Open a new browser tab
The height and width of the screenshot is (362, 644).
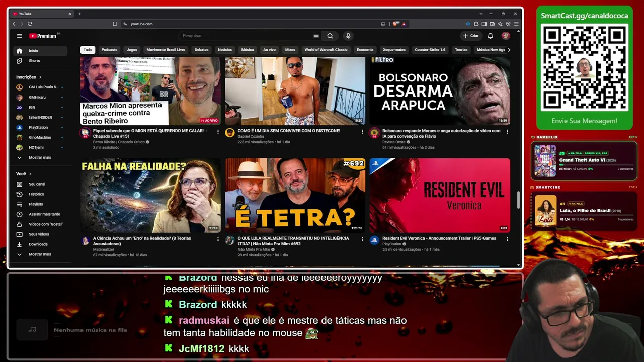[79, 14]
